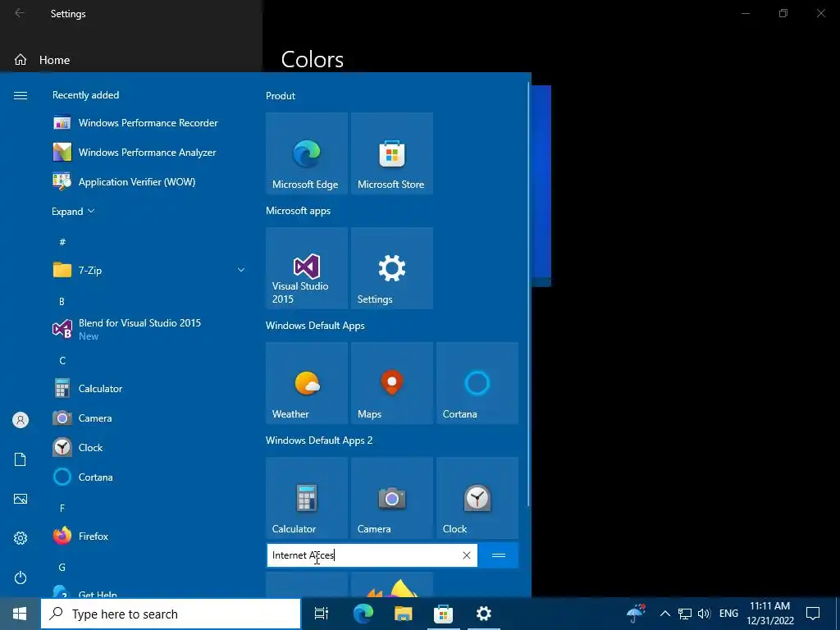Screen dimensions: 840x630
Task: Open File Explorer from the taskbar
Action: coord(403,614)
